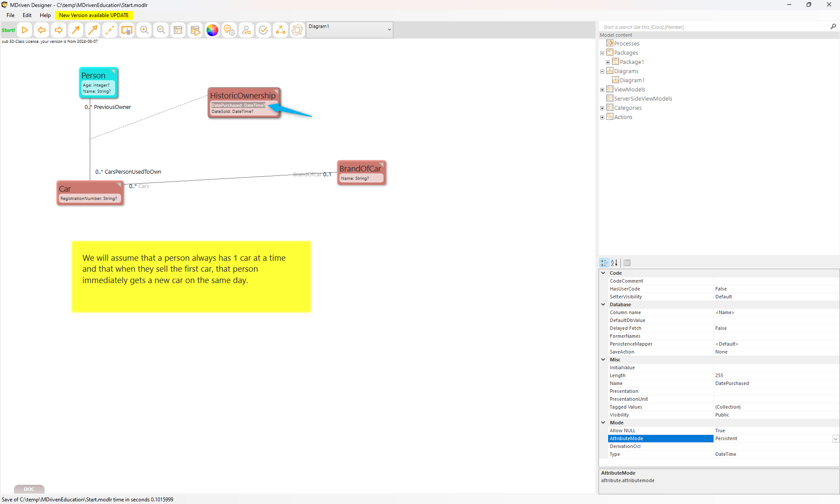Click the user with key icon
The width and height of the screenshot is (840, 504).
246,30
